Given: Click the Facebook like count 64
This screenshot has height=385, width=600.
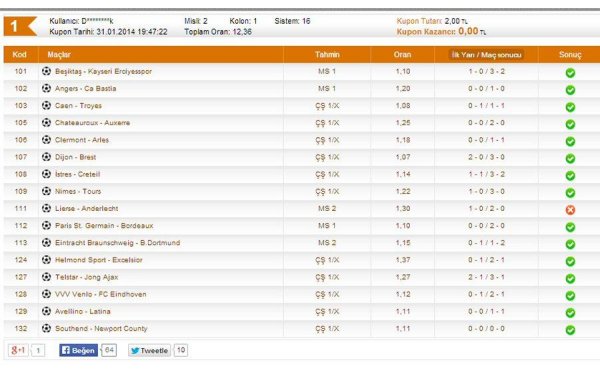Looking at the screenshot, I should (x=109, y=350).
